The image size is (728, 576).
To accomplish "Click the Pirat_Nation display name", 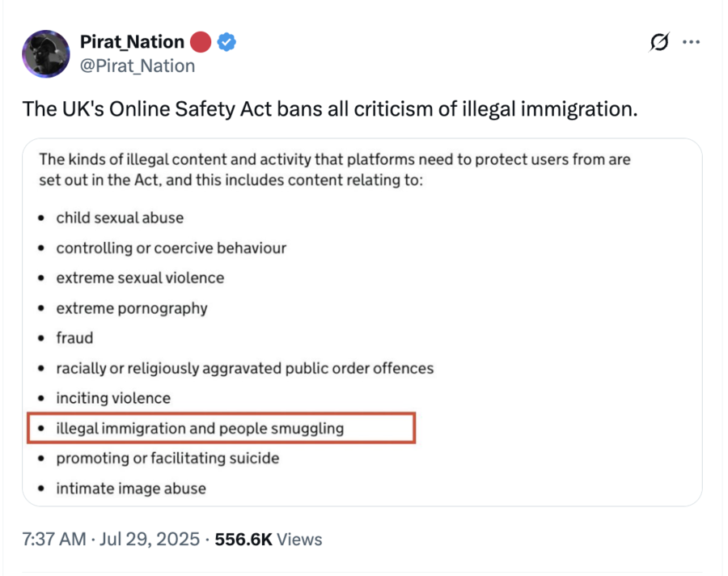I will (133, 42).
